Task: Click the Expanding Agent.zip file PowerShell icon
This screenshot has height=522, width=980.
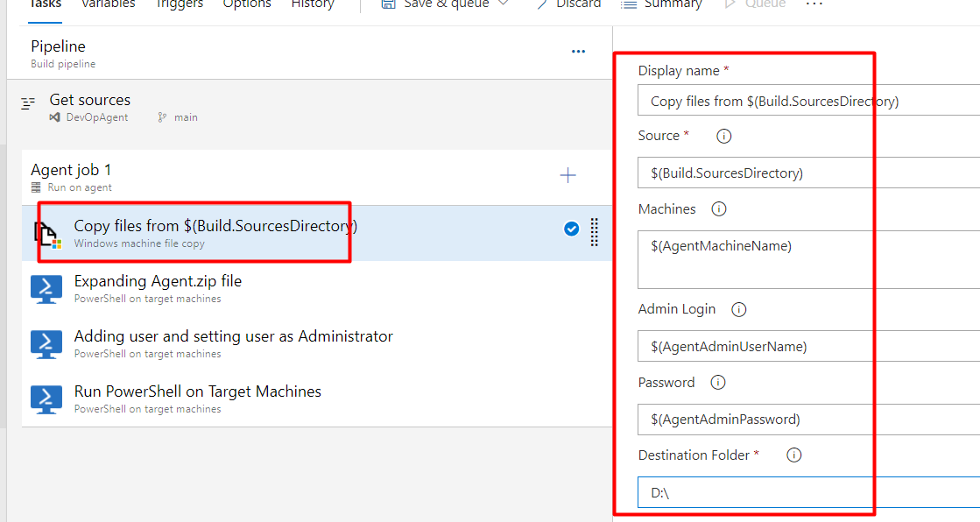Action: [46, 289]
